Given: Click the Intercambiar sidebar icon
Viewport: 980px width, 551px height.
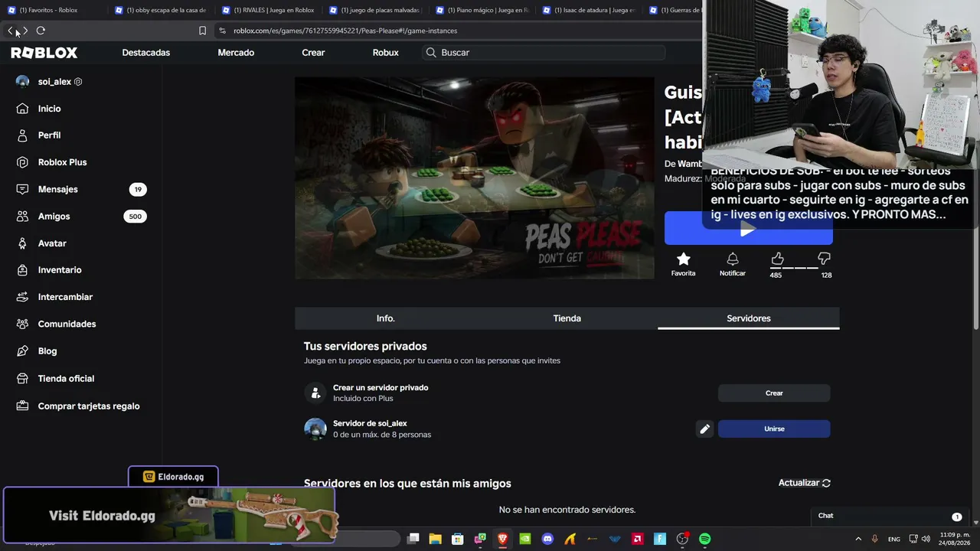Looking at the screenshot, I should (x=23, y=297).
